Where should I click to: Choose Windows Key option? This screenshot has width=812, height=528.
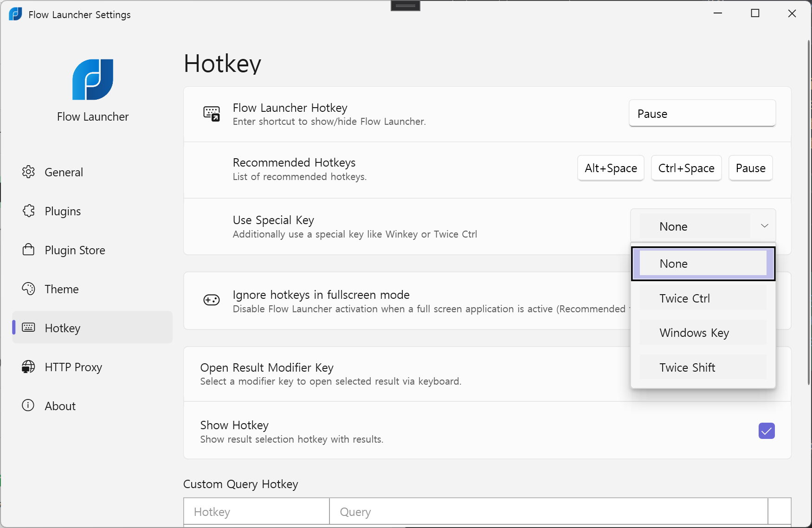(x=703, y=333)
